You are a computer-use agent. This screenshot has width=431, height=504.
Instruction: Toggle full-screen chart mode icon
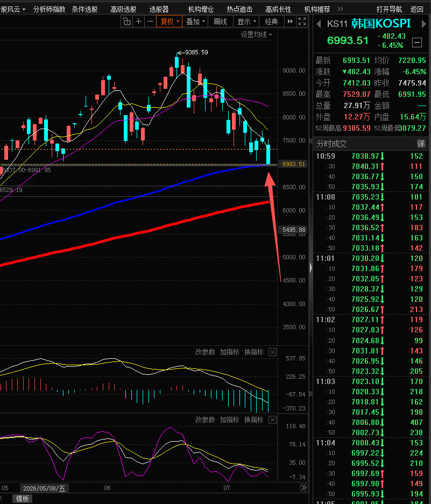(x=302, y=22)
